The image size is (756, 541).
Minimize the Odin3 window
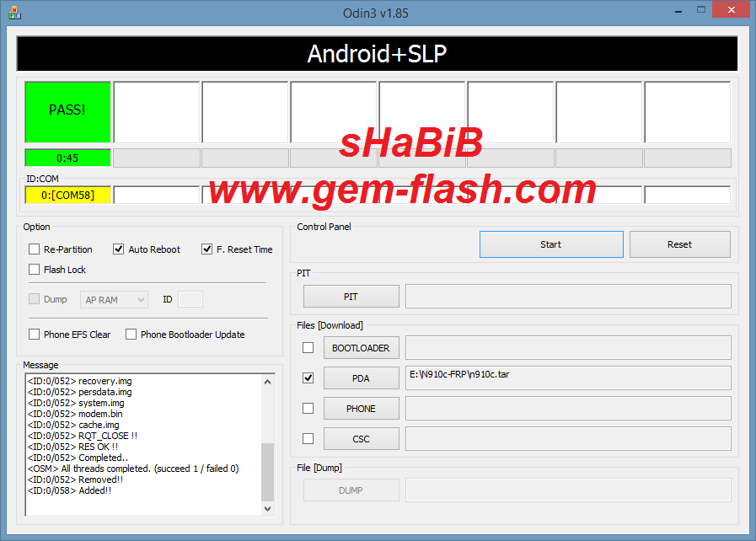click(678, 11)
